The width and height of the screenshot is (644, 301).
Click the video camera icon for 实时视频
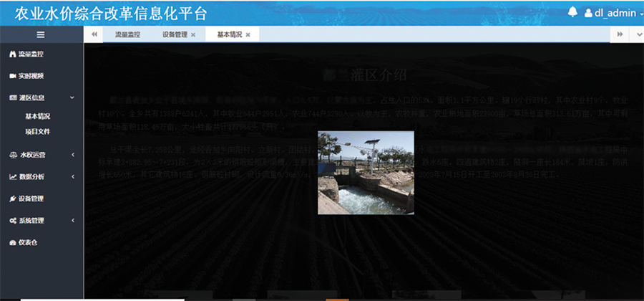13,76
